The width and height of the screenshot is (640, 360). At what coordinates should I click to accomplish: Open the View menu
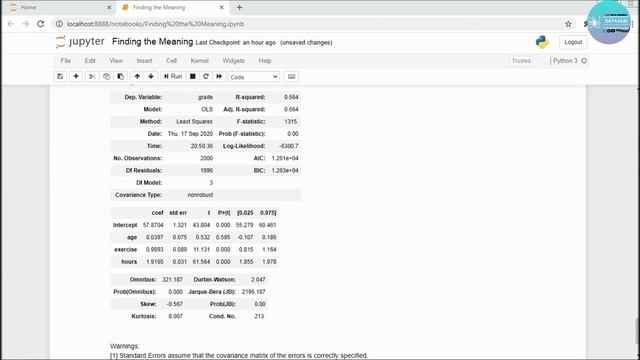click(116, 61)
